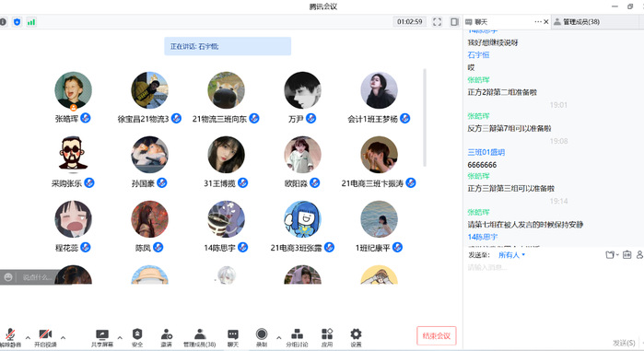Collapse the 说点什么 bar with its arrow
This screenshot has height=351, width=644.
64,277
